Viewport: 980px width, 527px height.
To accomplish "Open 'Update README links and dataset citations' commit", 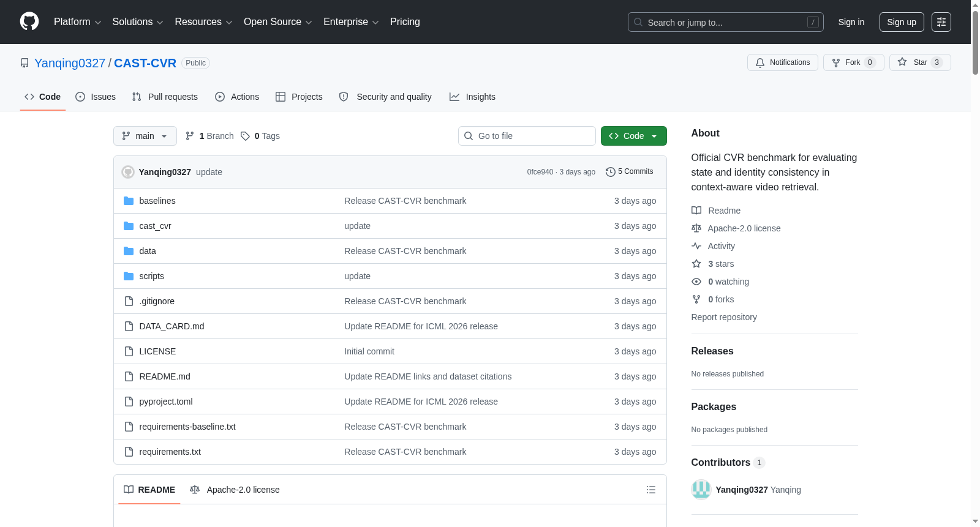I will tap(428, 376).
